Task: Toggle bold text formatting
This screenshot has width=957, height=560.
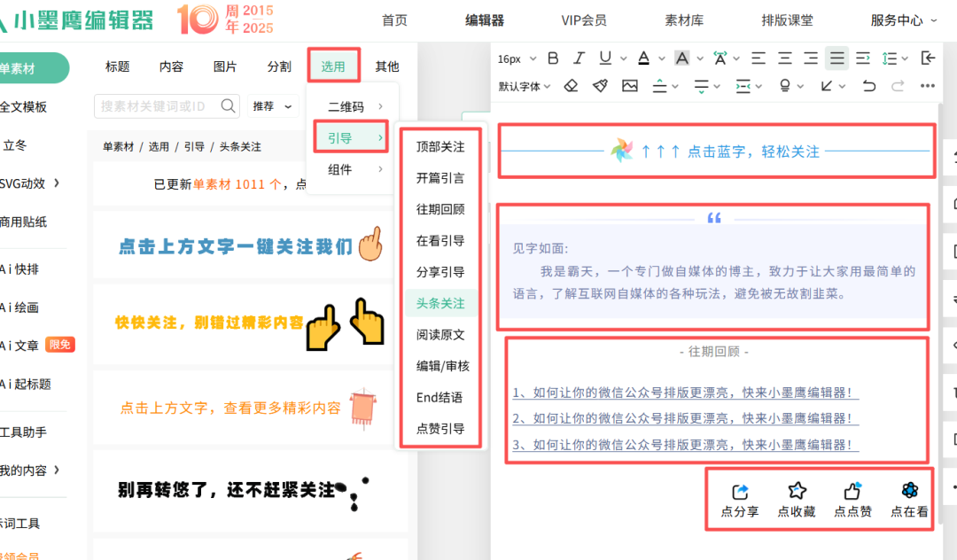Action: point(554,58)
